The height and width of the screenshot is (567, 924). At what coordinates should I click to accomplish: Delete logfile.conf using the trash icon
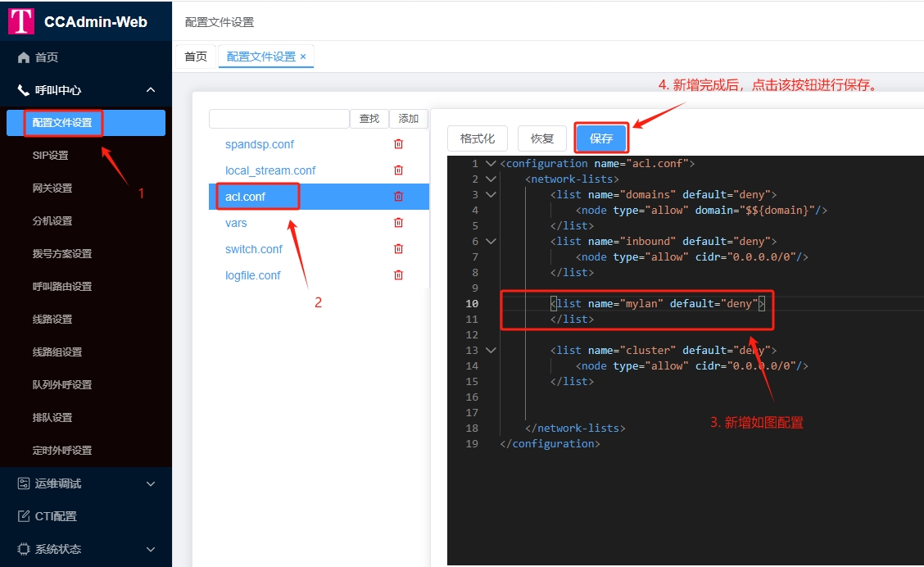pyautogui.click(x=399, y=274)
